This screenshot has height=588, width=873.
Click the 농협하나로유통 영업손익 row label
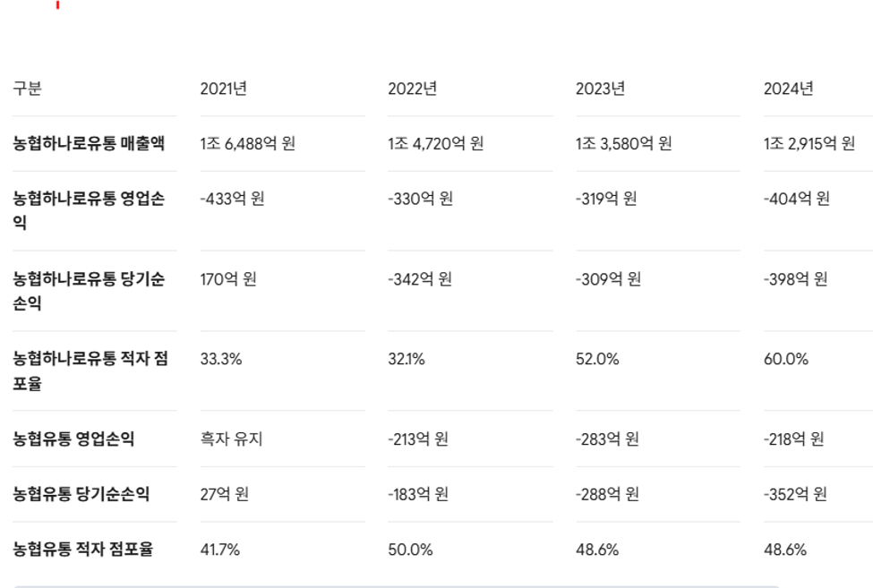tap(89, 210)
